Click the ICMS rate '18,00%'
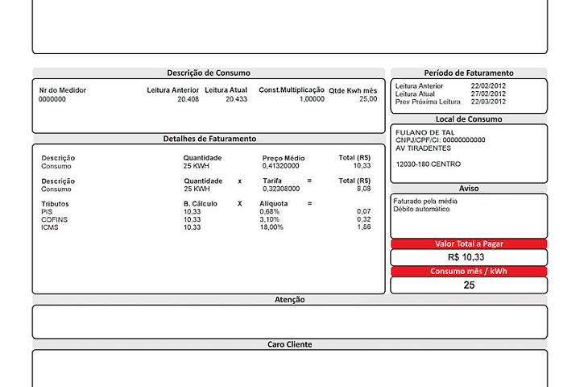Screen dimensions: 588x387 tap(271, 227)
